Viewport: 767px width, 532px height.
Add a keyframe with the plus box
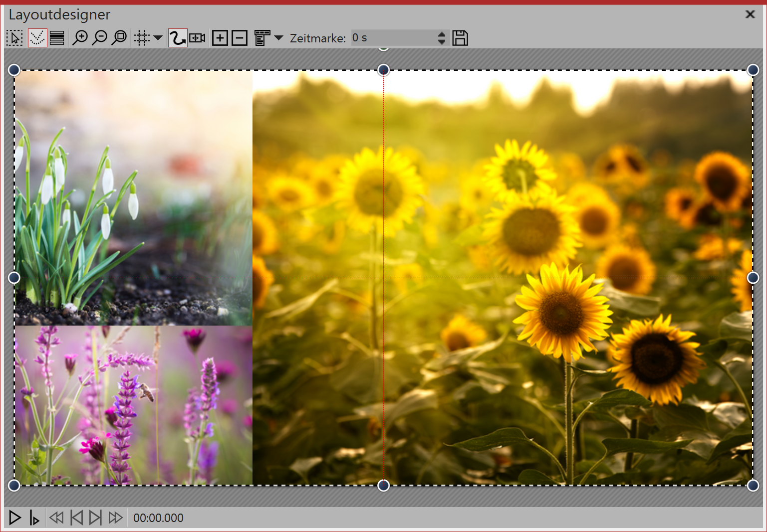click(220, 38)
